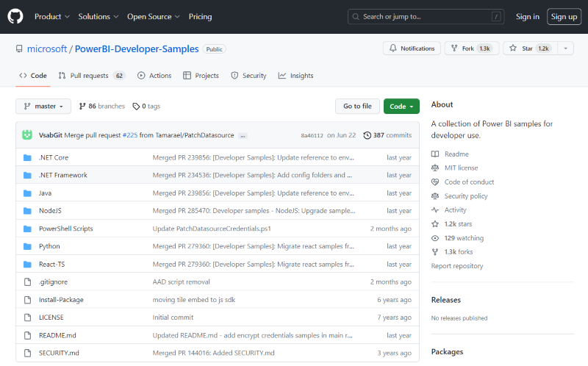
Task: Focus the Search or jump to field
Action: (426, 16)
